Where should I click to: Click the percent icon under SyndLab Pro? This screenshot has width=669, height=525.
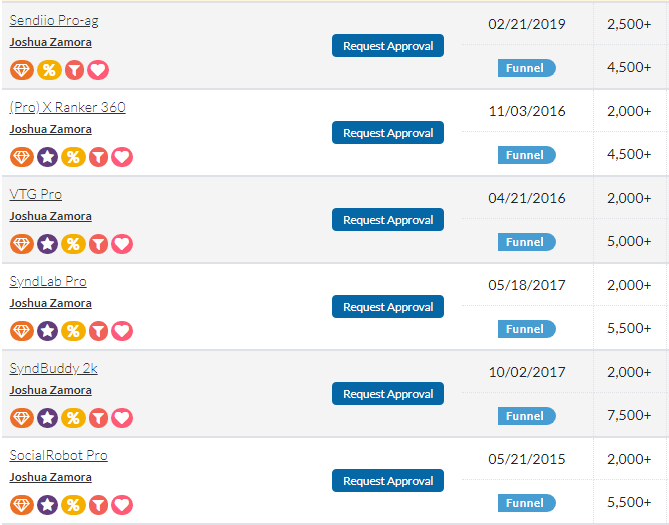(73, 331)
